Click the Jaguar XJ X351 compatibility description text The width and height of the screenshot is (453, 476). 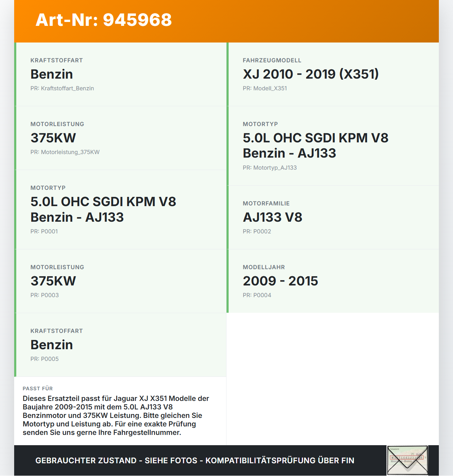tap(116, 415)
